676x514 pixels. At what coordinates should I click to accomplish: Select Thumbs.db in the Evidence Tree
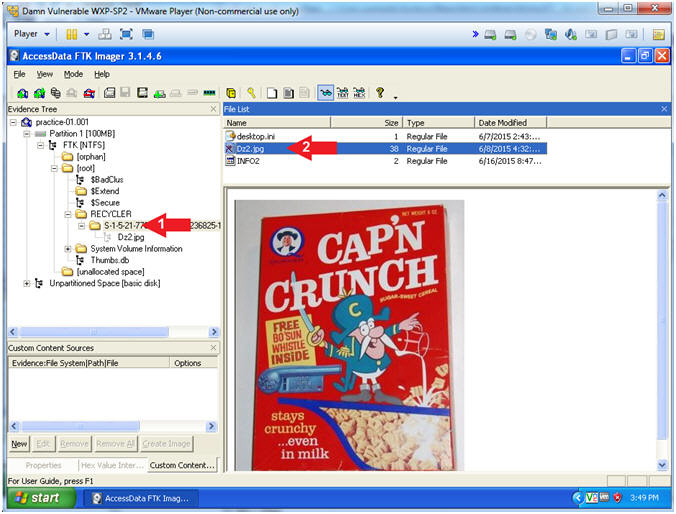pos(110,260)
